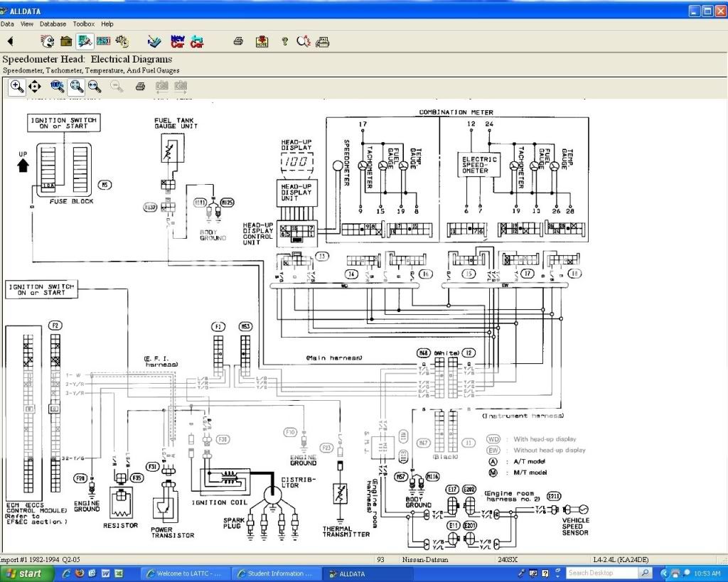
Task: Click the New Car icon
Action: click(x=177, y=41)
